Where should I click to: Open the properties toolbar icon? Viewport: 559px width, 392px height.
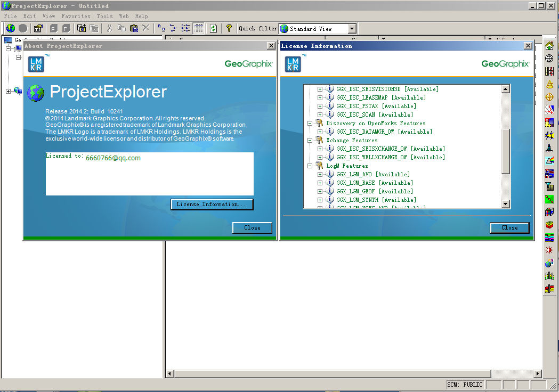(x=38, y=28)
